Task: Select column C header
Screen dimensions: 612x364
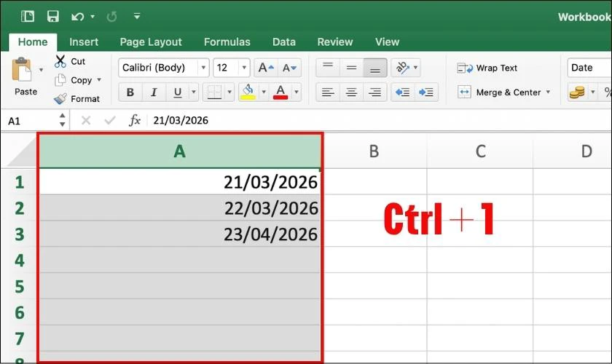Action: 480,151
